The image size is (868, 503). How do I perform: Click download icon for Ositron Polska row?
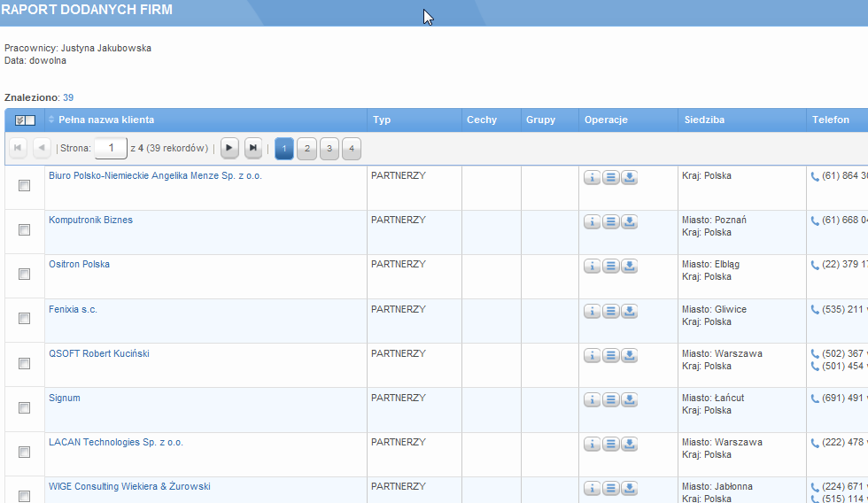point(630,267)
